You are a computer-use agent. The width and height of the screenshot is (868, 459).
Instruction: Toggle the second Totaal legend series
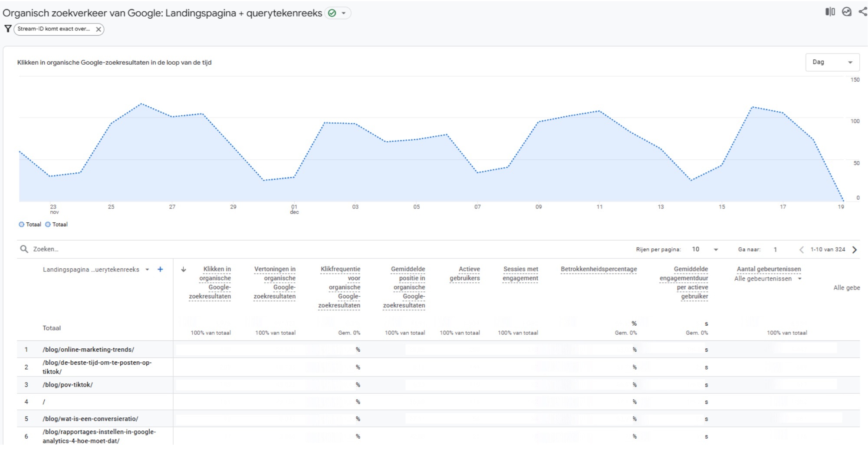tap(56, 225)
